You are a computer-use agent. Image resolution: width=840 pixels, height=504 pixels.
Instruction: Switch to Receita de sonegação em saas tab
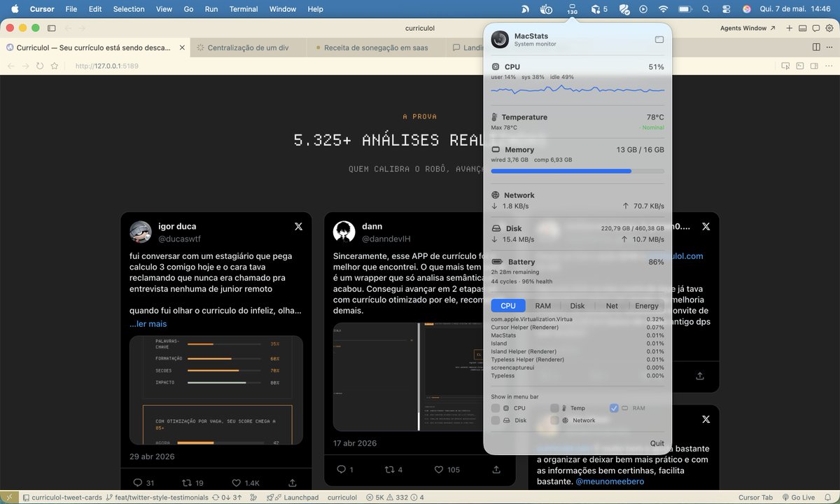pyautogui.click(x=377, y=48)
